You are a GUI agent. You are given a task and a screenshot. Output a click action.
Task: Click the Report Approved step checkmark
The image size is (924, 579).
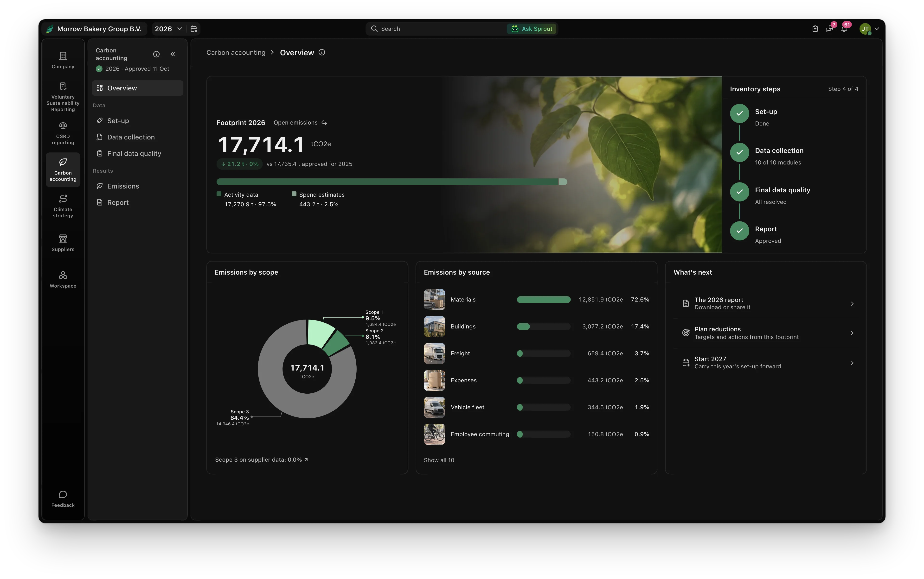[x=740, y=231]
